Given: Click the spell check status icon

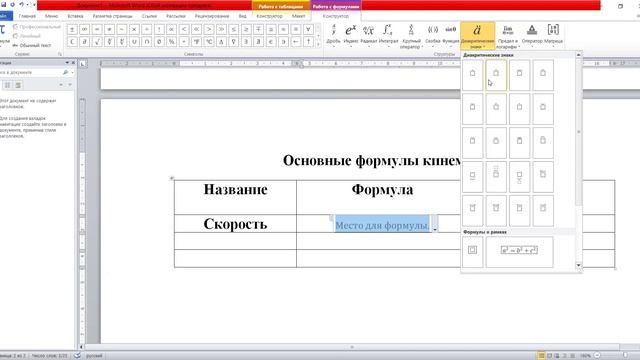Looking at the screenshot, I should (78, 356).
